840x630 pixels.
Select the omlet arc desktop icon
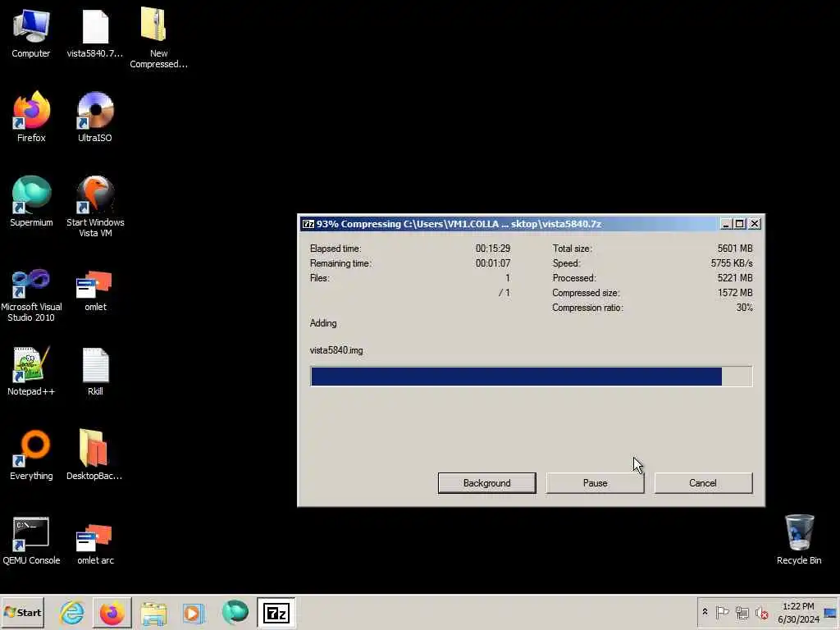(x=95, y=545)
